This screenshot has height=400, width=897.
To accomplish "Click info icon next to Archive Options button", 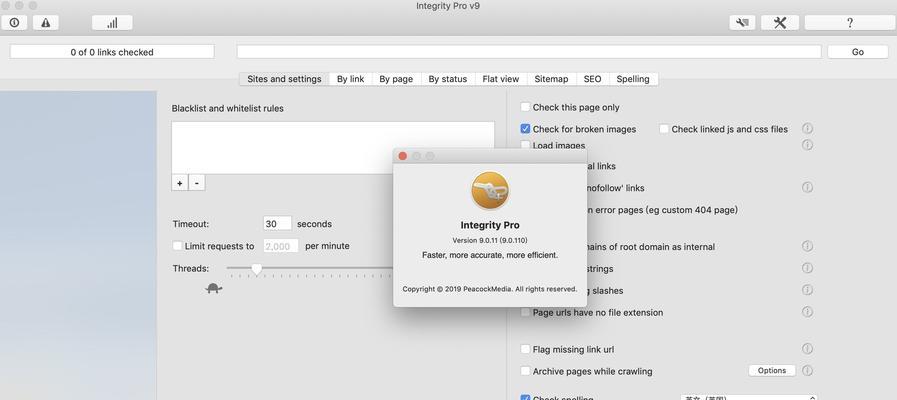I will point(807,370).
